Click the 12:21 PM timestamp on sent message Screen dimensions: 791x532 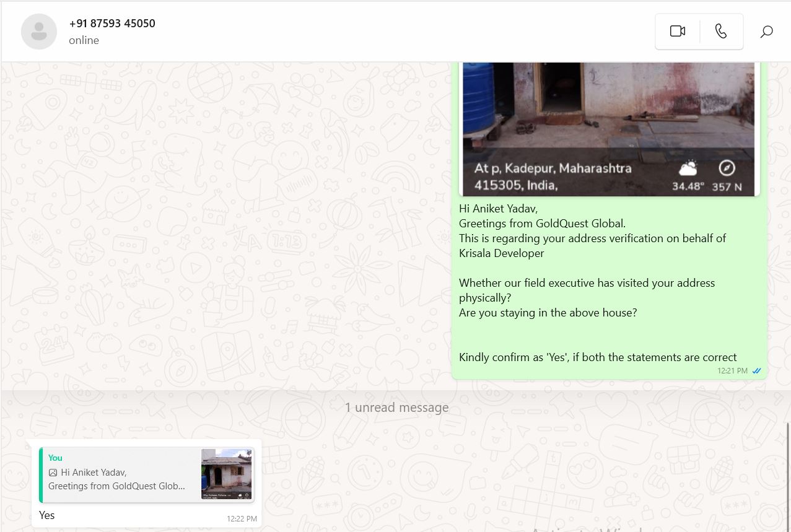coord(732,371)
